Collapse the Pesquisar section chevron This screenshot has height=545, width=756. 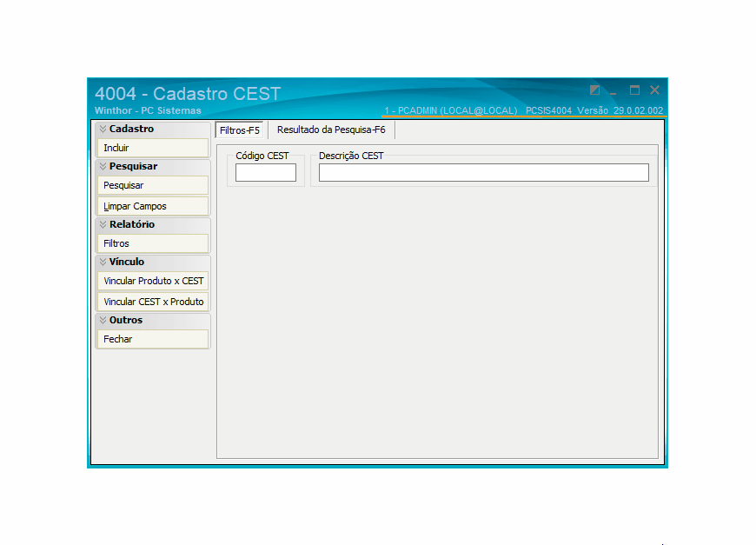point(103,166)
